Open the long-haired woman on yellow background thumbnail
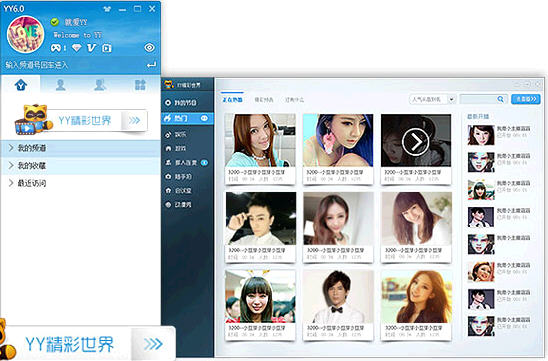 point(416,296)
